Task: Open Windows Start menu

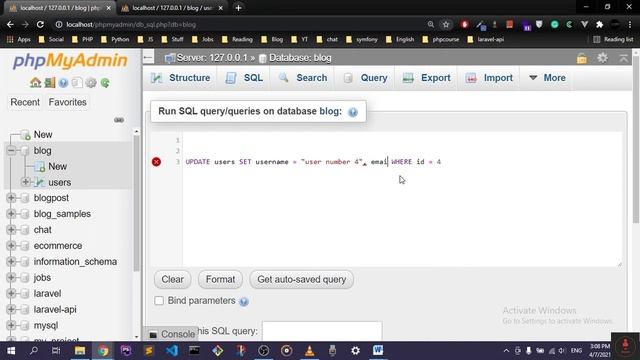Action: pos(11,350)
